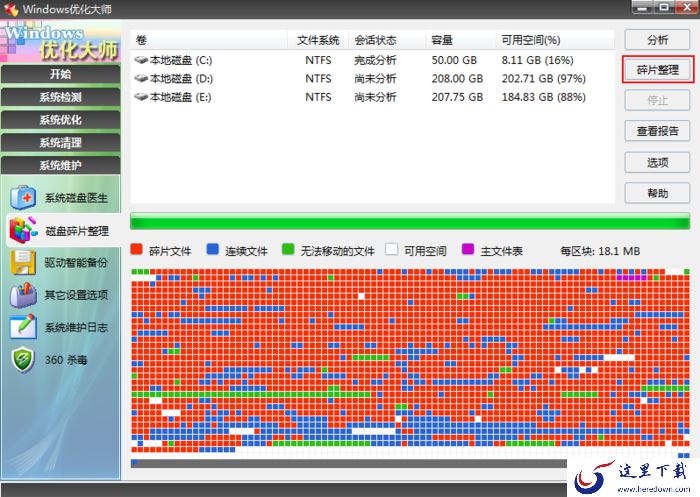Click the 184.83 GB (88%) free space value
This screenshot has width=700, height=497.
tap(543, 97)
